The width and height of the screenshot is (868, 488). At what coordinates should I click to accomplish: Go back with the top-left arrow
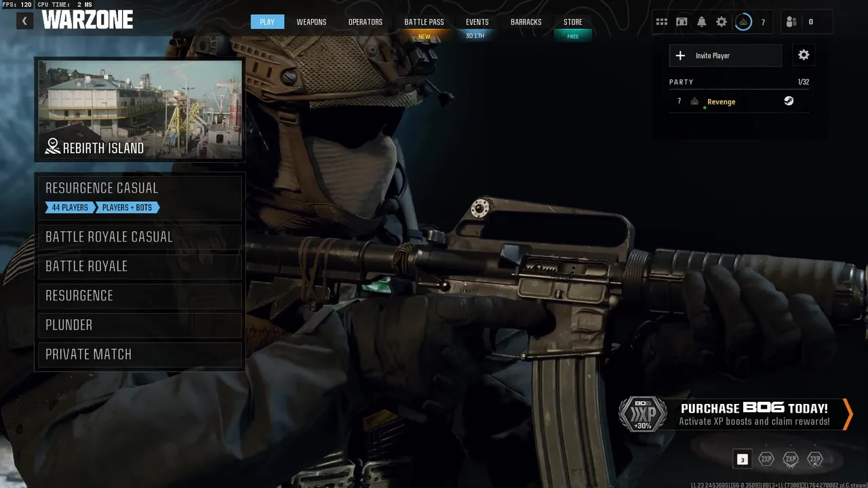point(24,21)
